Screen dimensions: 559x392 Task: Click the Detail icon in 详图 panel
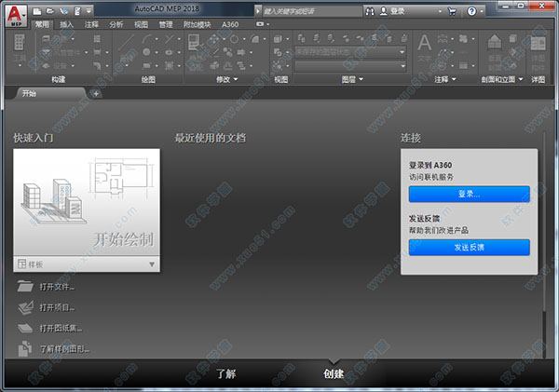tap(538, 44)
